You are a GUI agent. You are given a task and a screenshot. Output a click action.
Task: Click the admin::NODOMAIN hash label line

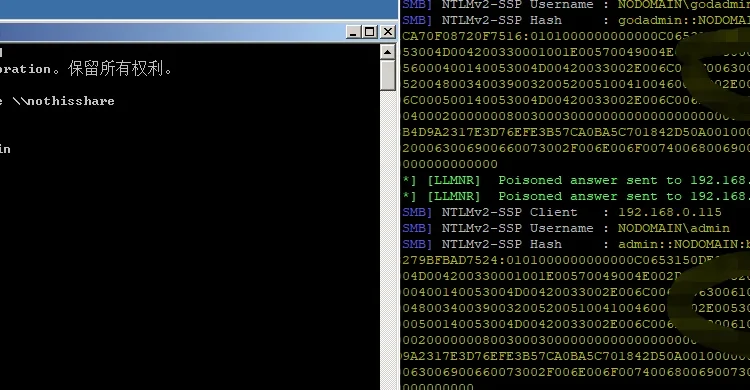coord(576,244)
